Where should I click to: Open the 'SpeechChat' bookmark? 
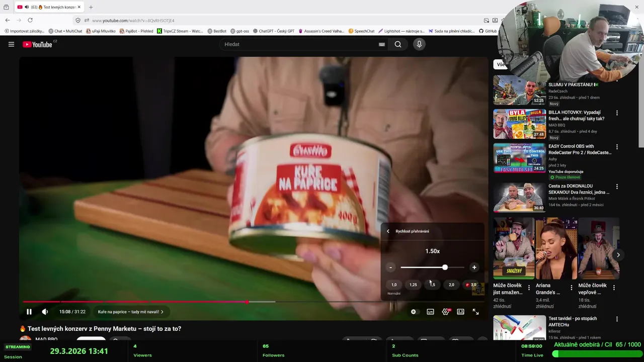tap(361, 31)
